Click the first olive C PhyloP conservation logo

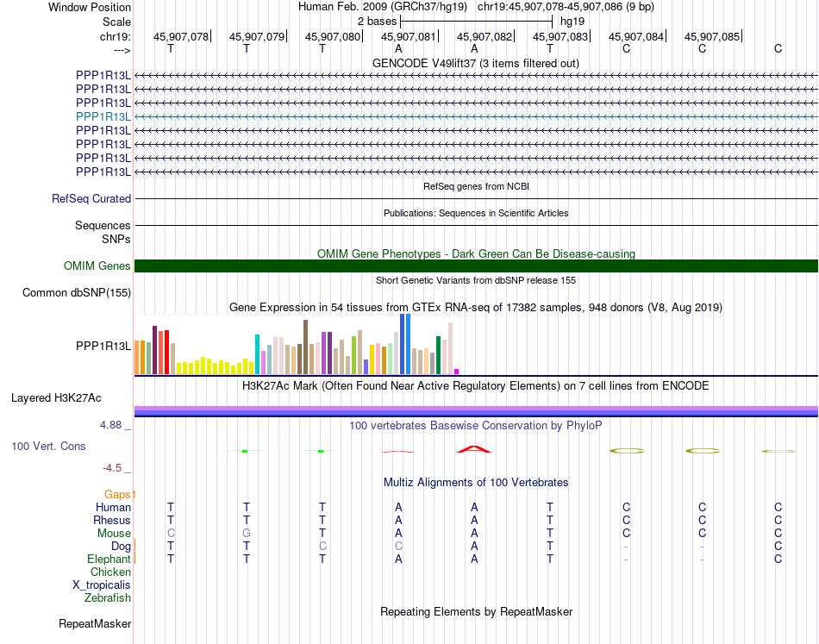[626, 451]
